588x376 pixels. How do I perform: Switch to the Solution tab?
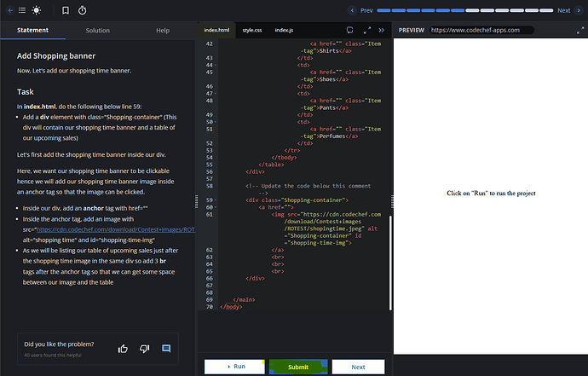pyautogui.click(x=97, y=31)
